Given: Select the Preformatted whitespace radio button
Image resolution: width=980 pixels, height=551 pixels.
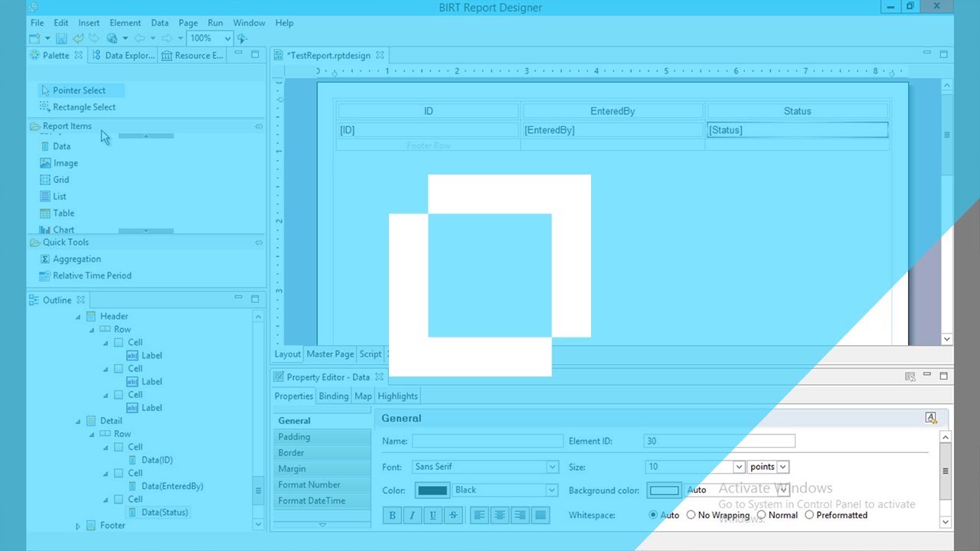Looking at the screenshot, I should pyautogui.click(x=809, y=515).
